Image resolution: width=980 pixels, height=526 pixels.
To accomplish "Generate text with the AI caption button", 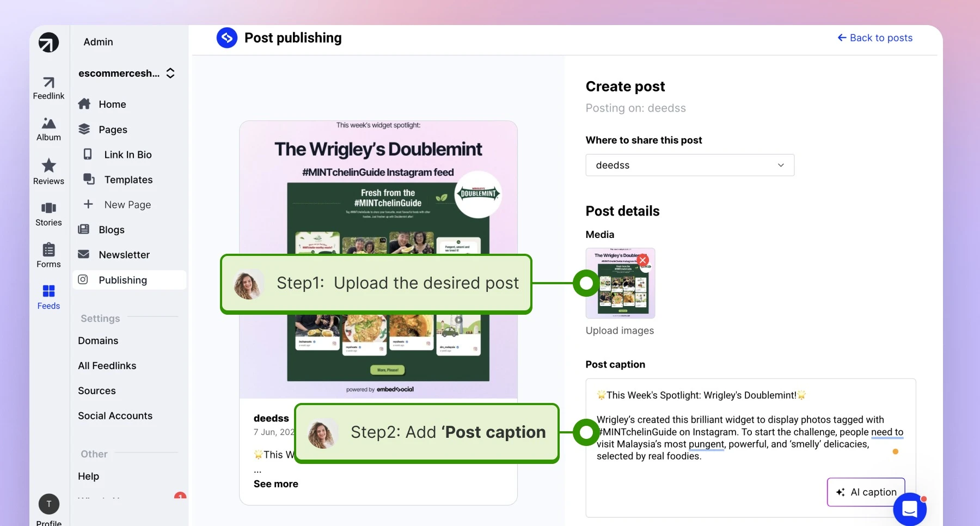I will (x=866, y=492).
